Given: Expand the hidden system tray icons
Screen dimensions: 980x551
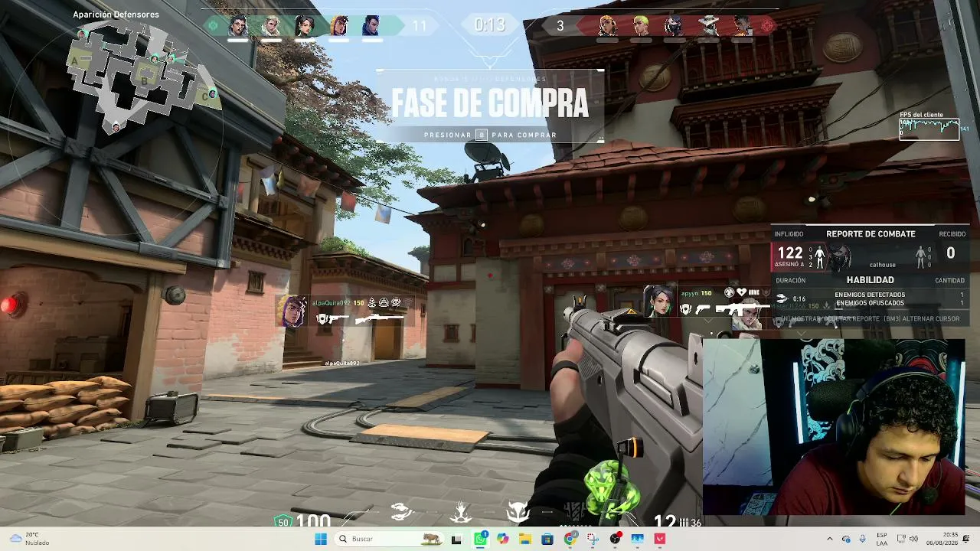Looking at the screenshot, I should (829, 539).
